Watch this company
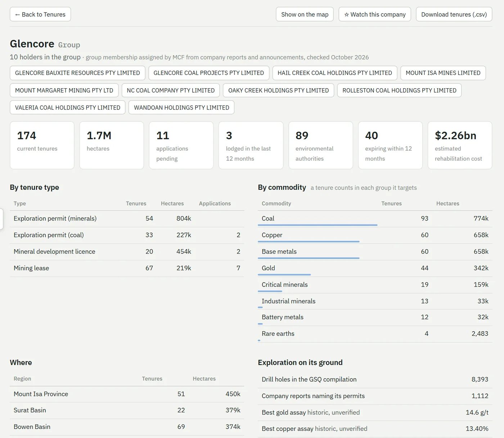 click(375, 14)
